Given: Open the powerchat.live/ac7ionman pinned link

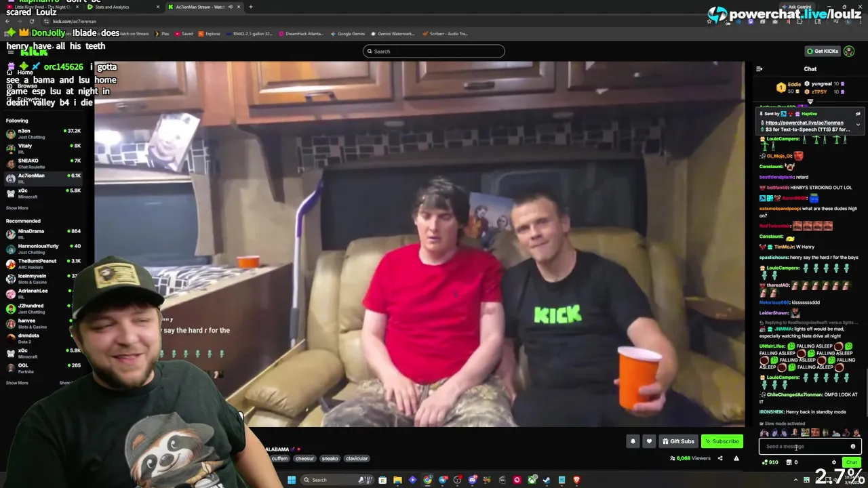Looking at the screenshot, I should [804, 123].
